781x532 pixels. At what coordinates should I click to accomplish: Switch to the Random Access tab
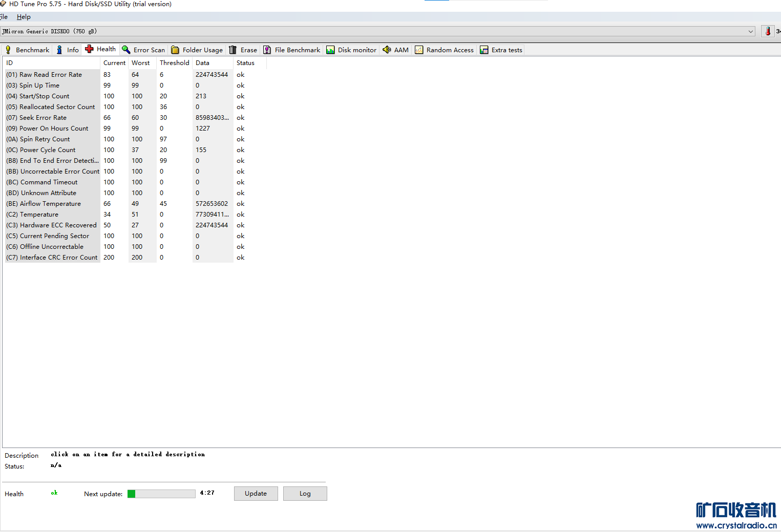445,50
